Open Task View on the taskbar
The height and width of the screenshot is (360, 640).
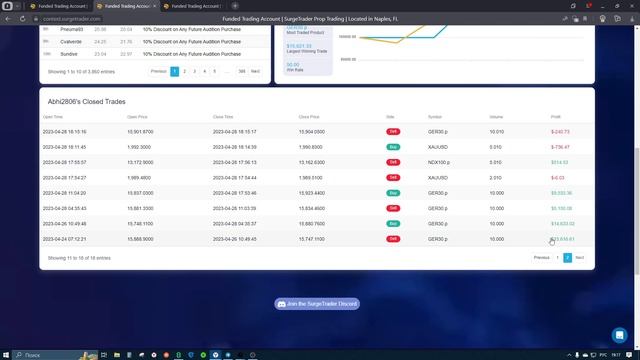104,355
